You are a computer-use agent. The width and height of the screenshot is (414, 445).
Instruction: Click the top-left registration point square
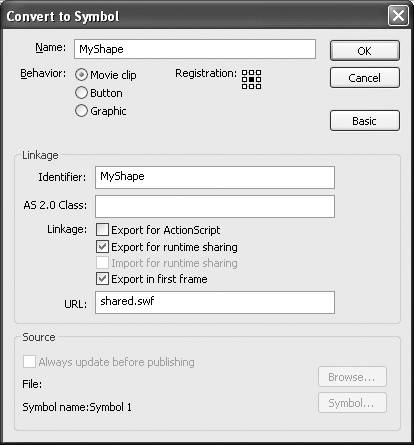tap(245, 73)
